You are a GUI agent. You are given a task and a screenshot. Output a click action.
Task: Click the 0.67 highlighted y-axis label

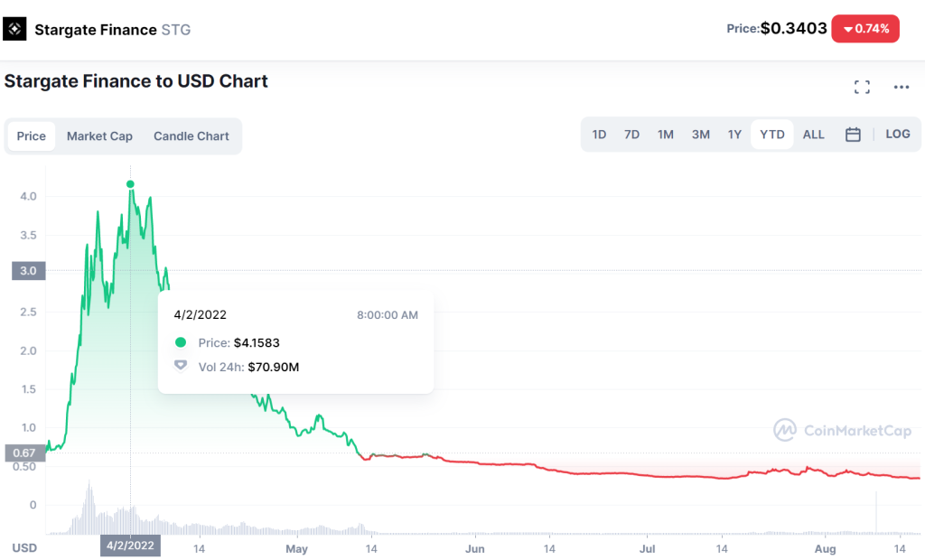point(24,453)
